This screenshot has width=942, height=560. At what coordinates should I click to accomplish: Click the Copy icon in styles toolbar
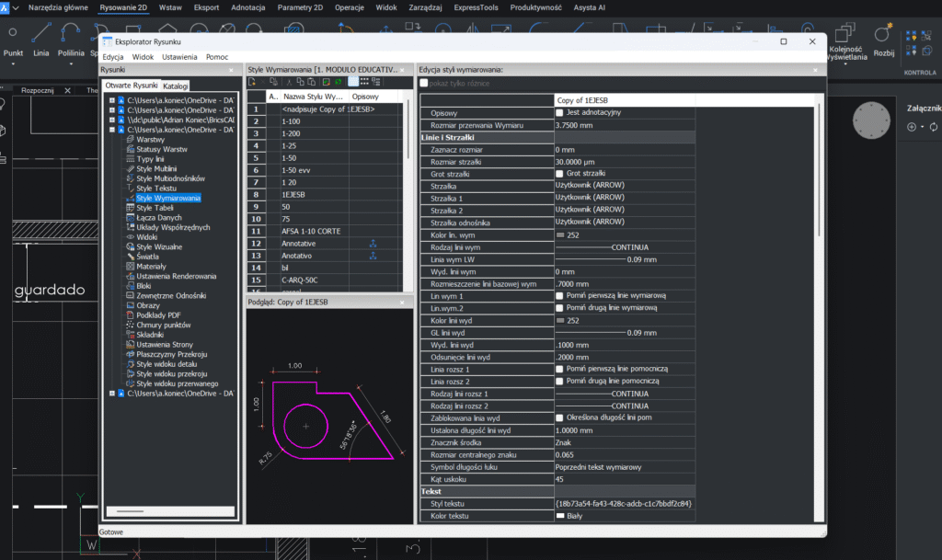(x=299, y=82)
